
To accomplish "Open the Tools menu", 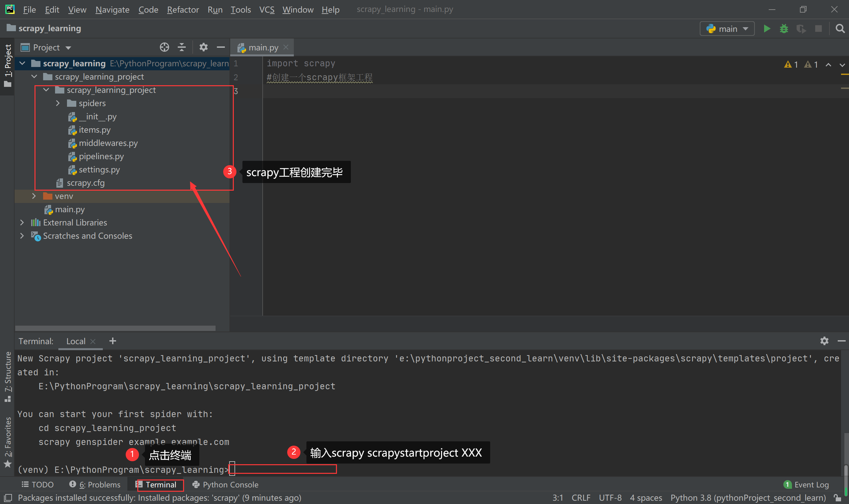I will (241, 10).
